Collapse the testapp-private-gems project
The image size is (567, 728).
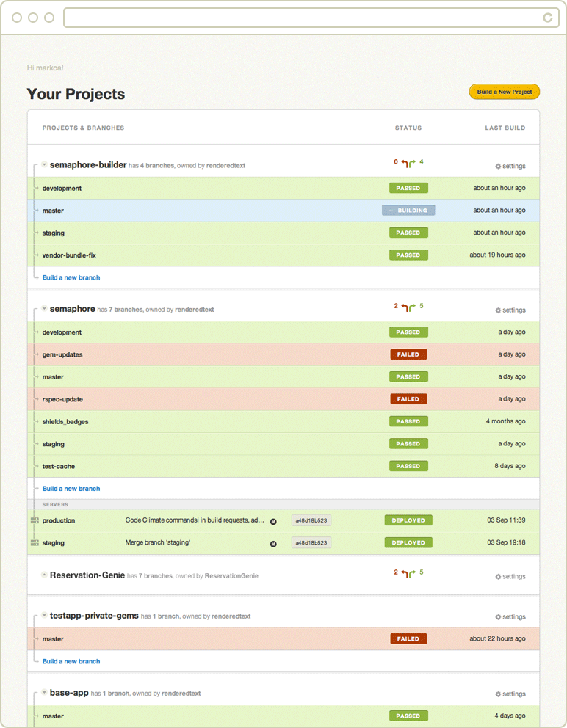(44, 616)
